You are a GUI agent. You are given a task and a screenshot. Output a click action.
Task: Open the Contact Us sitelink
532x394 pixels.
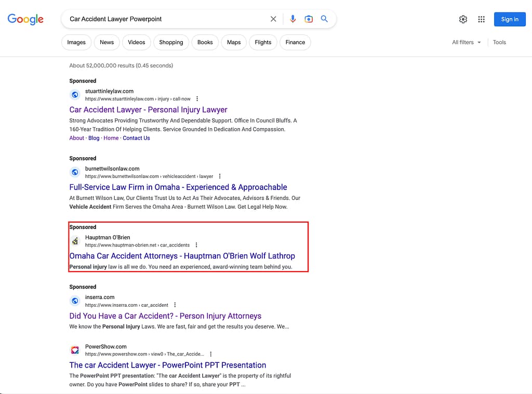point(137,138)
